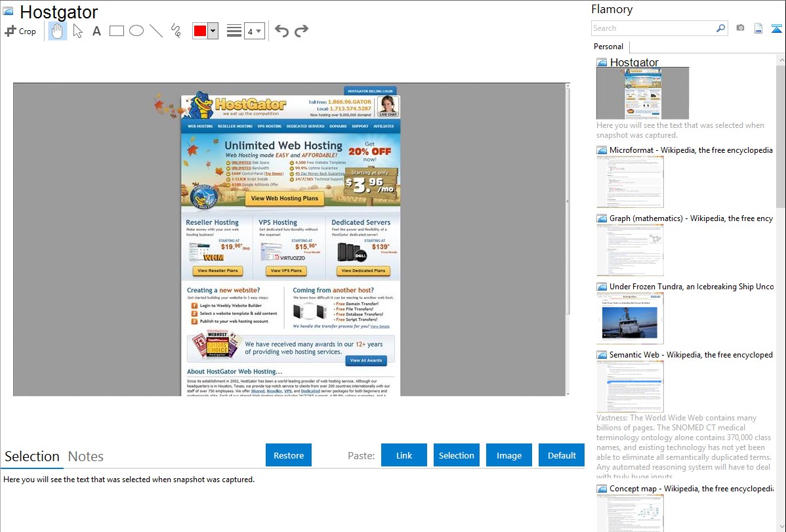Capture a snapshot with the camera icon

[740, 28]
